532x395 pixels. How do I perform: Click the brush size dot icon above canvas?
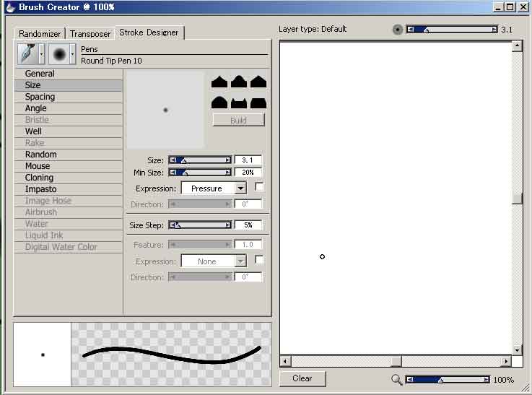click(398, 30)
